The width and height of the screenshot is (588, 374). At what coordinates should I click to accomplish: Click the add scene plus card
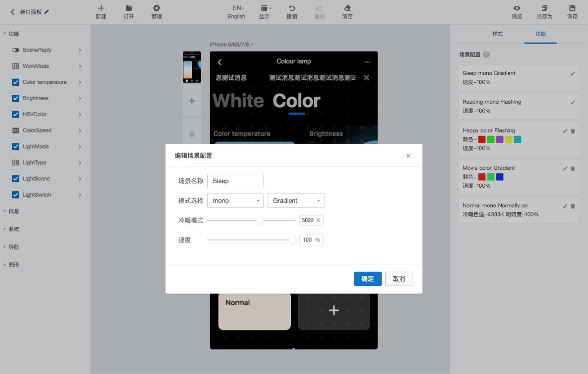tap(334, 311)
